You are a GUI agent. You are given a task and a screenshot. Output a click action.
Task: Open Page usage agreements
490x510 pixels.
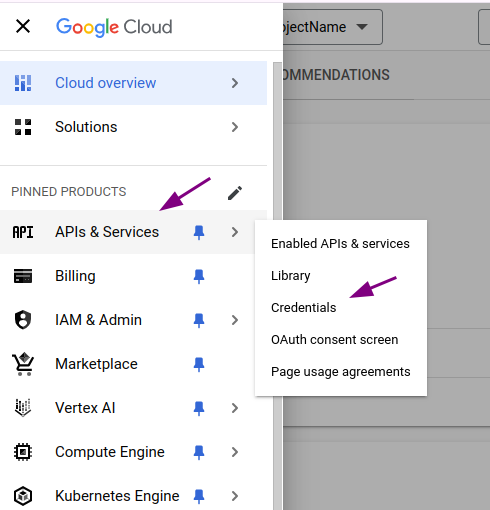[341, 372]
